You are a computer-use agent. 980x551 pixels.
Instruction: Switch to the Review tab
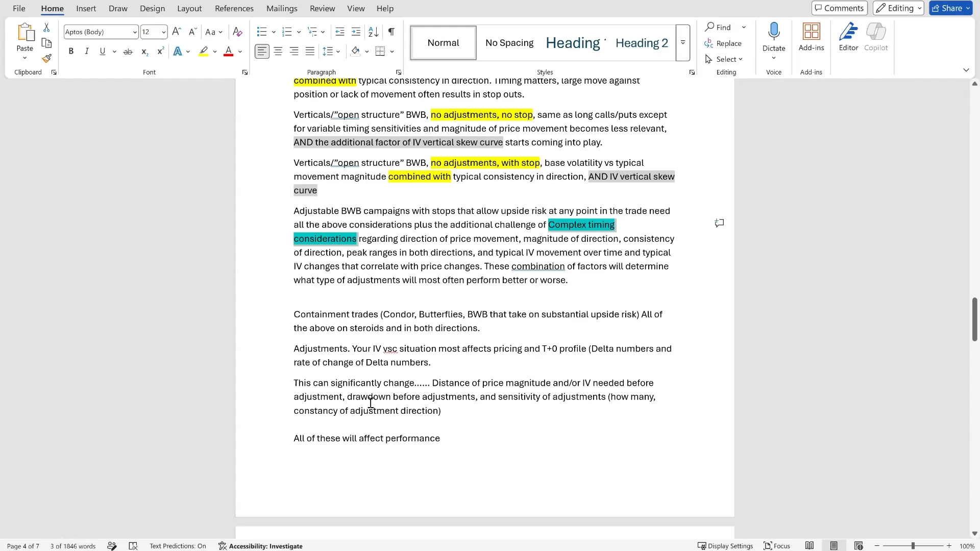[x=323, y=9]
